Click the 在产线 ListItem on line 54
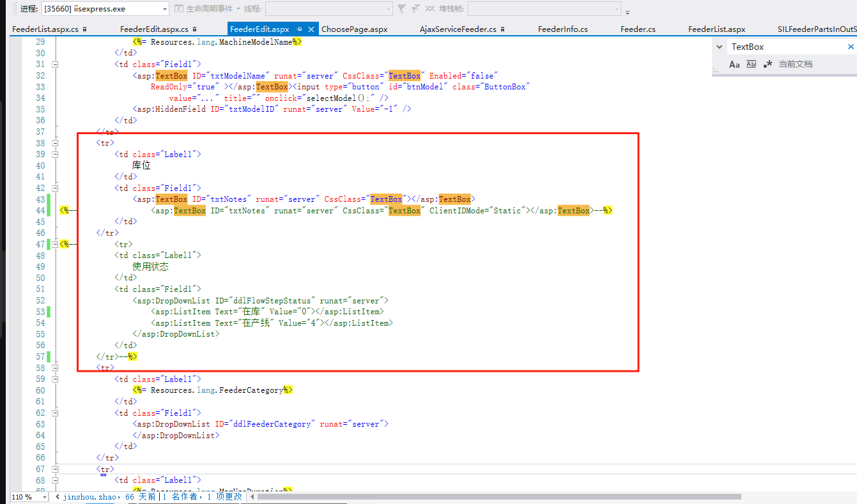This screenshot has width=857, height=504. pyautogui.click(x=272, y=323)
